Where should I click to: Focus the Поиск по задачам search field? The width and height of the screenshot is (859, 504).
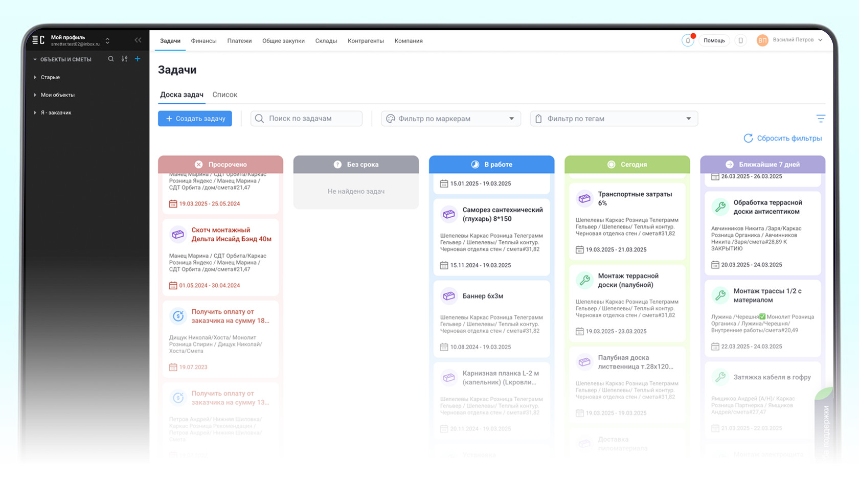(x=306, y=119)
